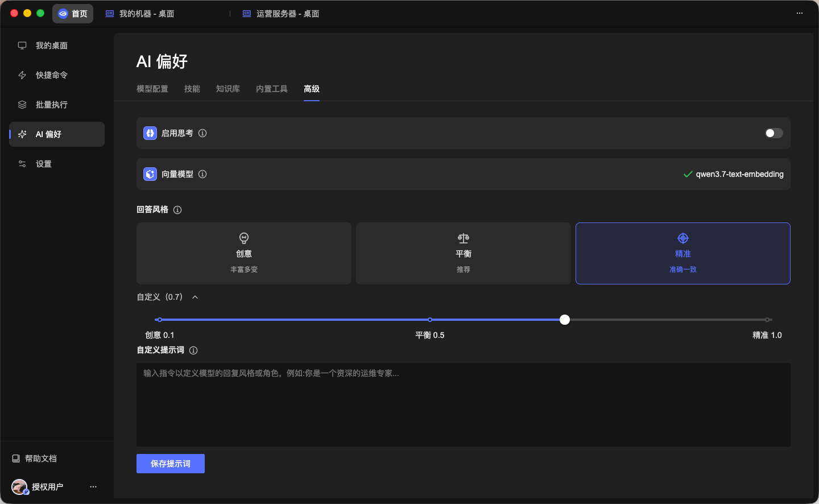The image size is (819, 504).
Task: Click the 启用思考 brain icon
Action: (150, 133)
